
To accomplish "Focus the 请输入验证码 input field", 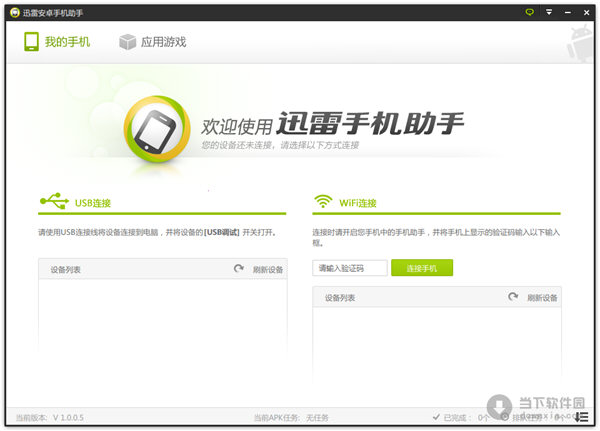I will coord(350,268).
